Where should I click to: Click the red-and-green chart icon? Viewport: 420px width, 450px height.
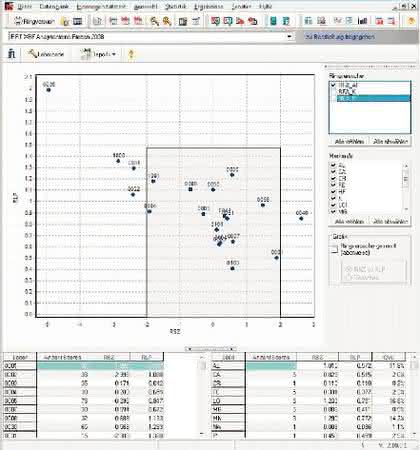click(x=215, y=21)
